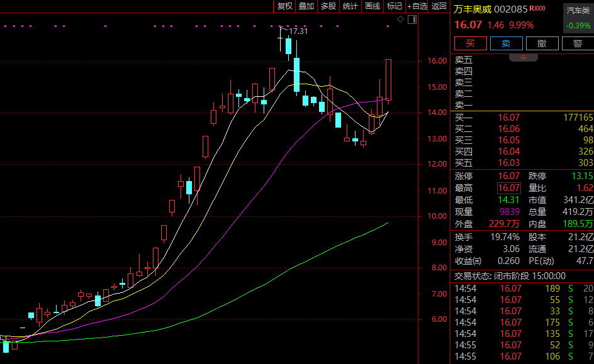The image size is (594, 364).
Task: Expand the order book chevron arrow
Action: coord(523,57)
